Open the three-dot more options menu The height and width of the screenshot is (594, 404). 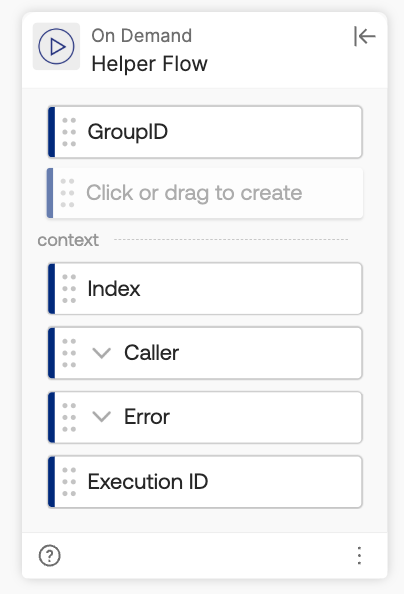359,556
